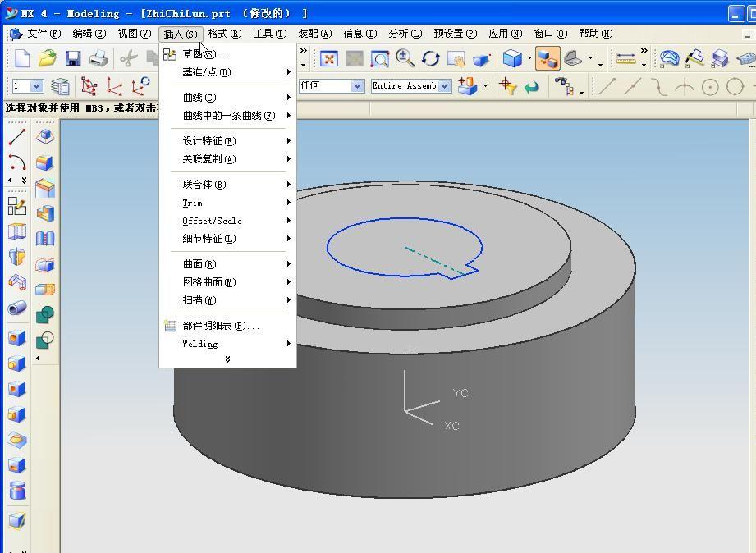The width and height of the screenshot is (756, 553).
Task: Click the Subtract boolean icon
Action: [x=45, y=339]
